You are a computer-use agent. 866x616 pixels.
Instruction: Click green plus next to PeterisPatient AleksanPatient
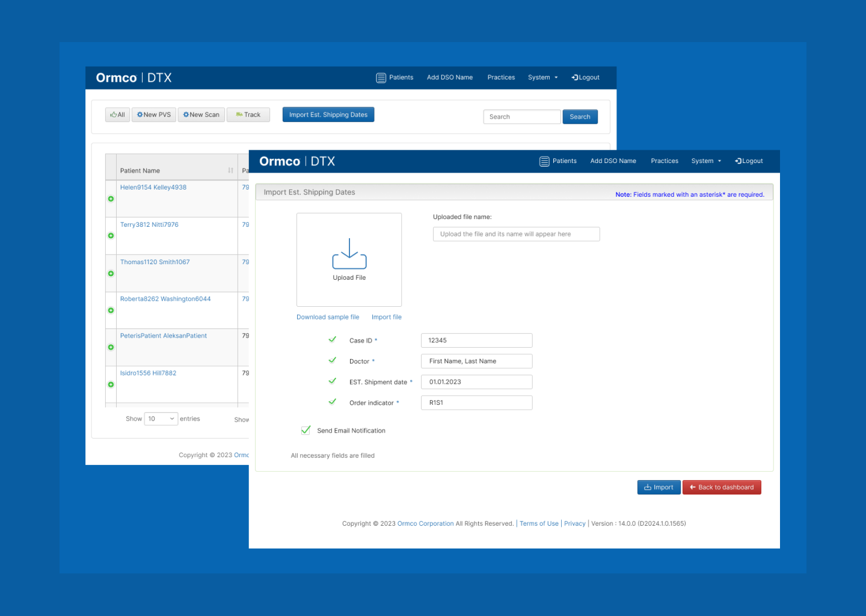[x=111, y=347]
